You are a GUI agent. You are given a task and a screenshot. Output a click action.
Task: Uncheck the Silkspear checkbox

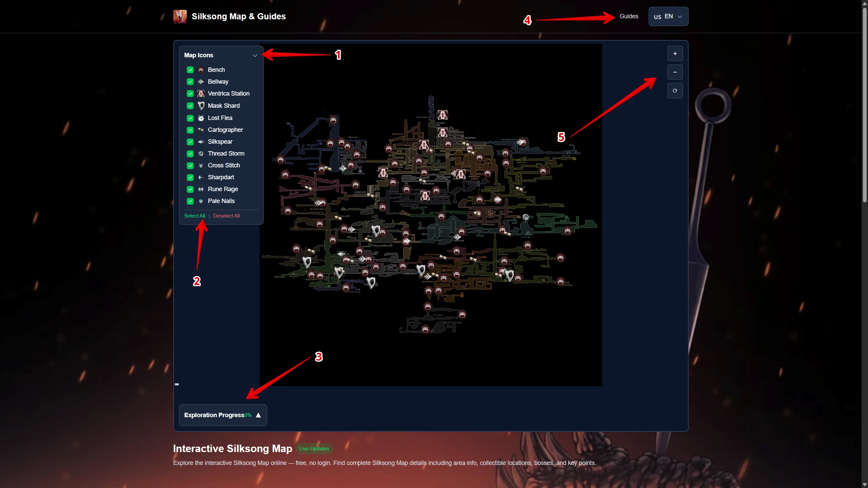coord(190,142)
